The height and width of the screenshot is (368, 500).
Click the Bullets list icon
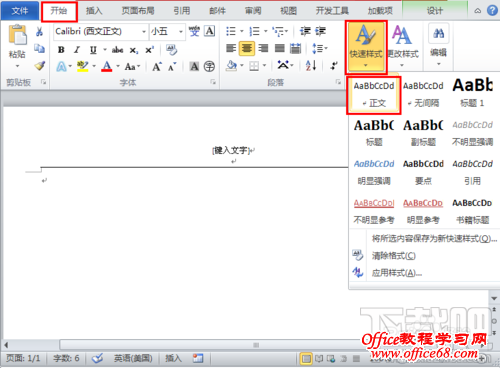pyautogui.click(x=231, y=31)
